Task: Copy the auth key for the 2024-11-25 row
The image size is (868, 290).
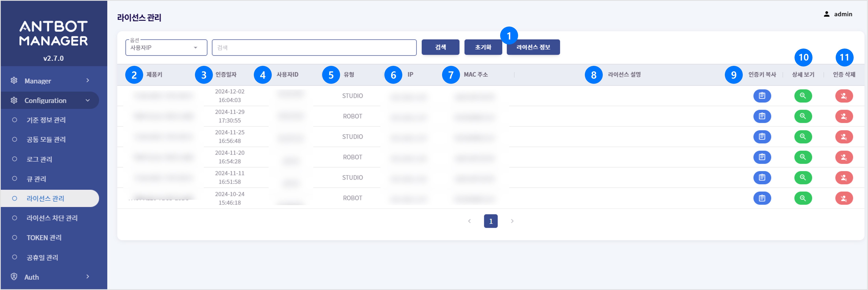Action: (x=762, y=137)
